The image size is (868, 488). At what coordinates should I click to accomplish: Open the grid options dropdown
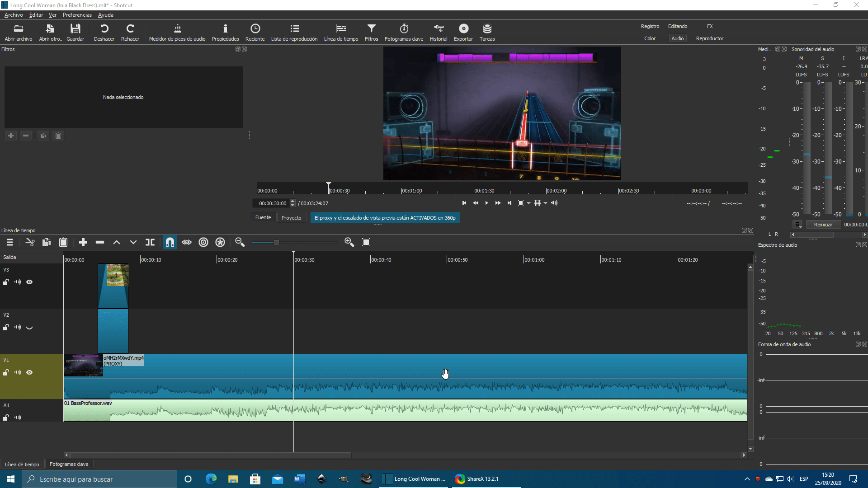coord(546,203)
